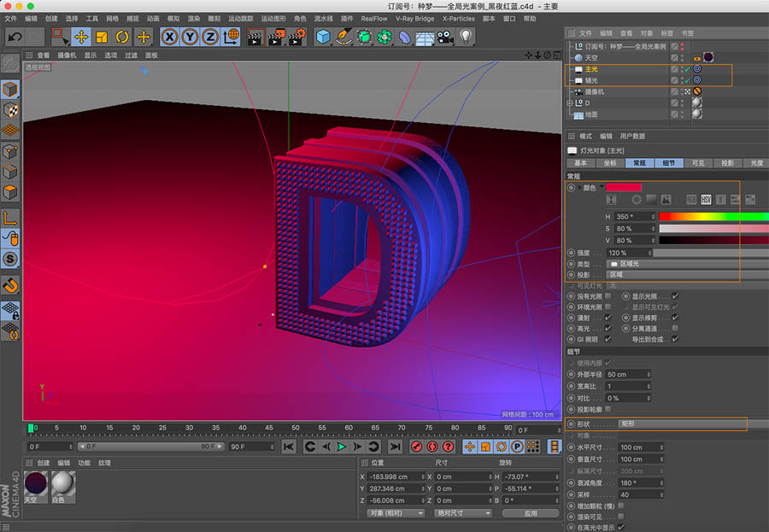Viewport: 769px width, 532px height.
Task: Select the 天空 material thumbnail
Action: point(35,483)
